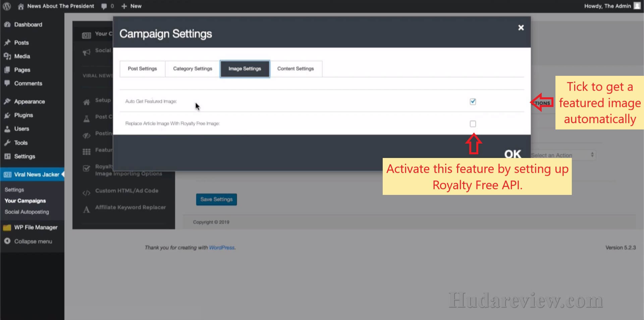This screenshot has width=644, height=320.
Task: Click the Appearance brush icon
Action: pos(7,101)
